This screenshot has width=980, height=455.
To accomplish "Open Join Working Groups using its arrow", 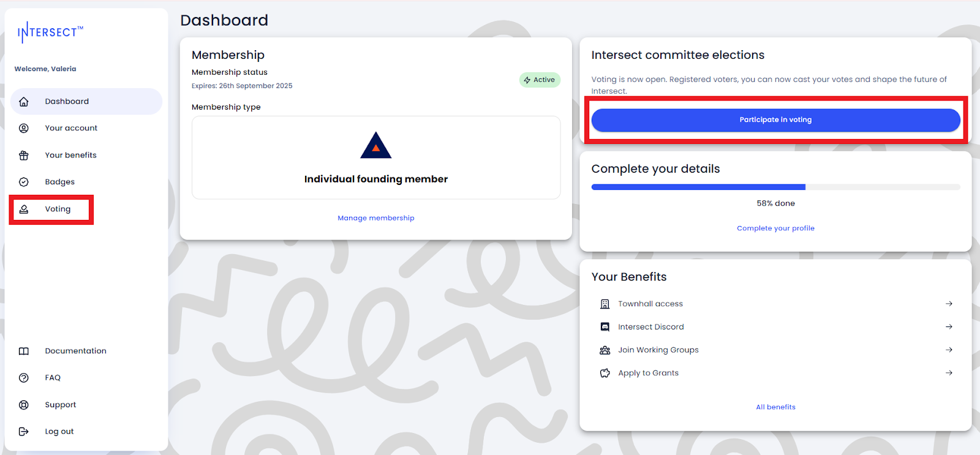I will pyautogui.click(x=949, y=350).
